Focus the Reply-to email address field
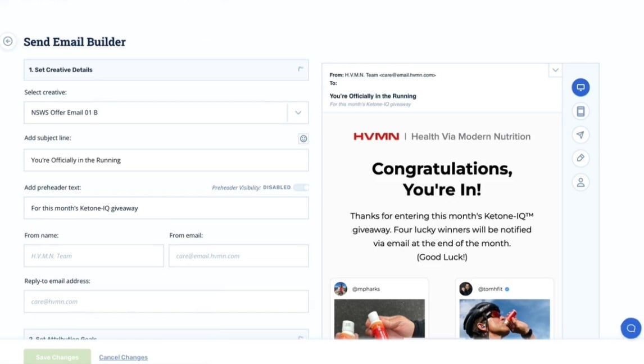This screenshot has width=644, height=364. tap(166, 302)
